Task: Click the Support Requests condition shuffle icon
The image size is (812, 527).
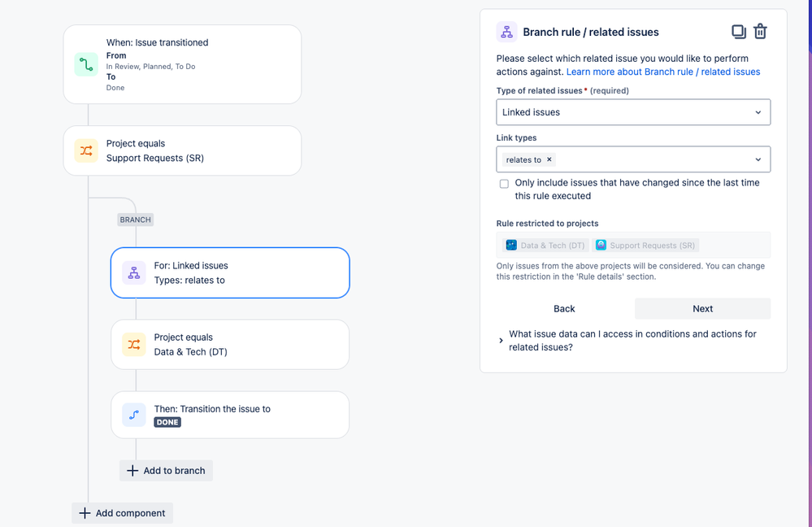Action: point(86,150)
